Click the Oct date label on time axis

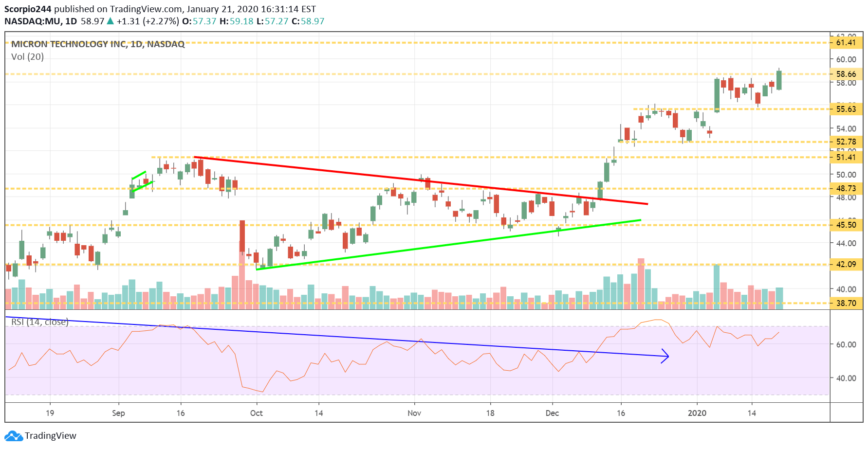point(257,413)
